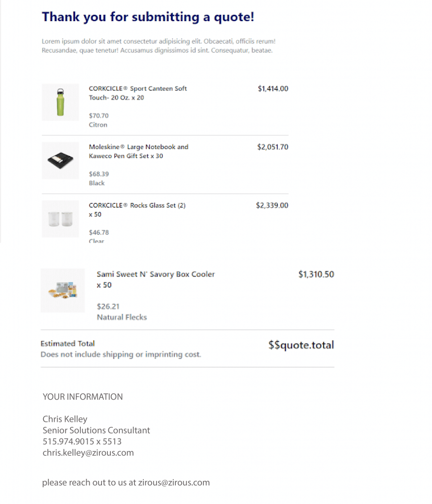Open Sami Sweet N' Savory Box Cooler title
The height and width of the screenshot is (504, 432).
tap(156, 280)
